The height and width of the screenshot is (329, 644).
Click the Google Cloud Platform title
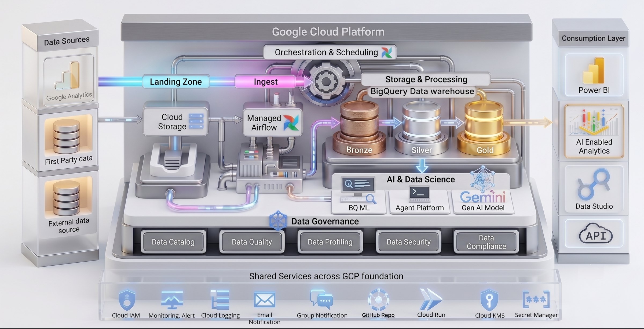(328, 32)
